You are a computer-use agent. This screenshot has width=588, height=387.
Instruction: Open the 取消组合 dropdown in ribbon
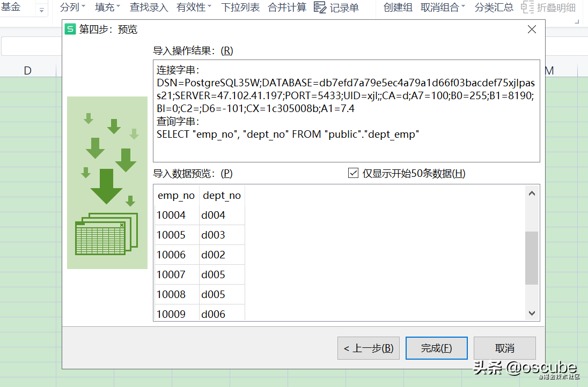coord(443,7)
